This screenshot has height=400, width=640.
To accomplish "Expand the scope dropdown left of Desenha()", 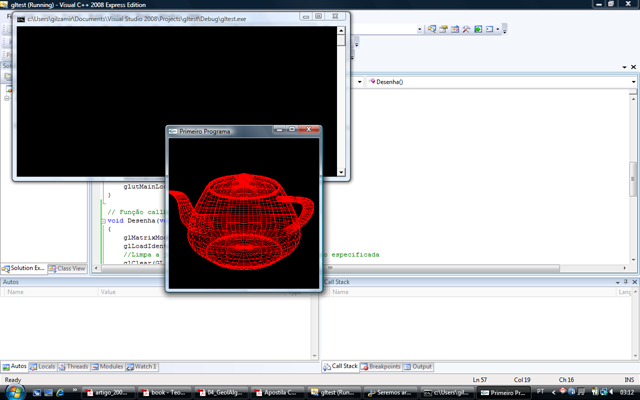I will (359, 82).
